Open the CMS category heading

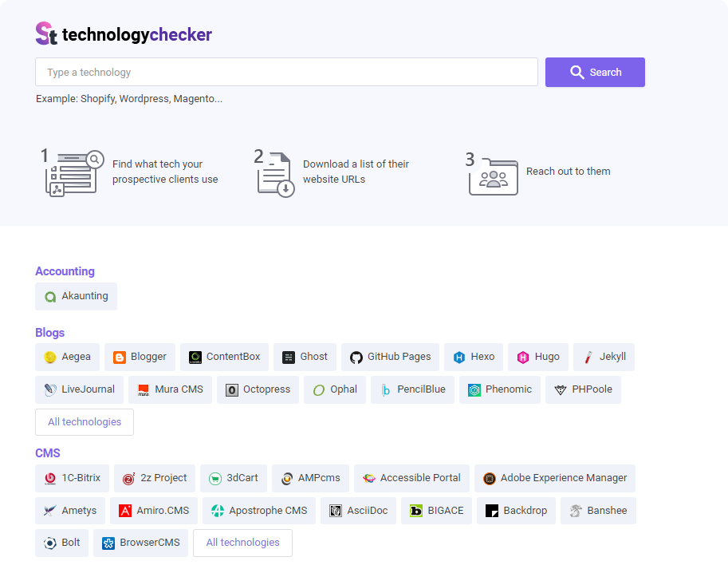coord(48,453)
